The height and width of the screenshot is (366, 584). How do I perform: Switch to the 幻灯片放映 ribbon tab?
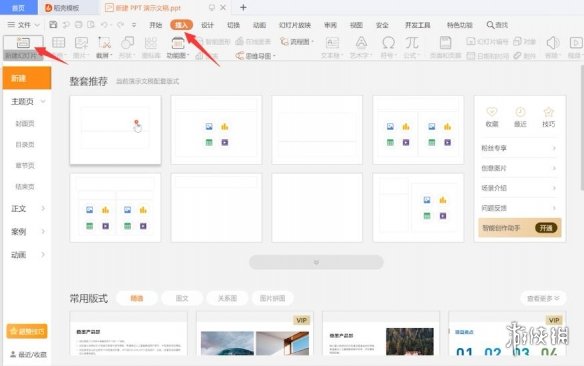point(295,25)
